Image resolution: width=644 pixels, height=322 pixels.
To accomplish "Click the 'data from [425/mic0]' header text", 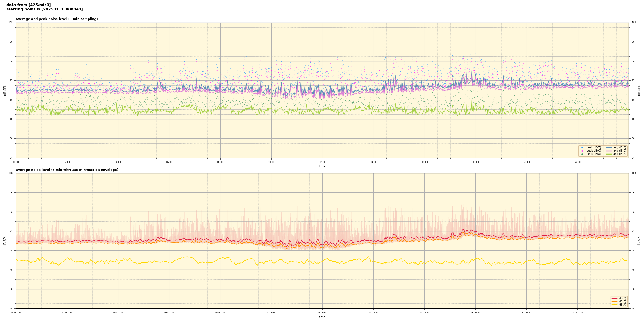I will [x=28, y=5].
